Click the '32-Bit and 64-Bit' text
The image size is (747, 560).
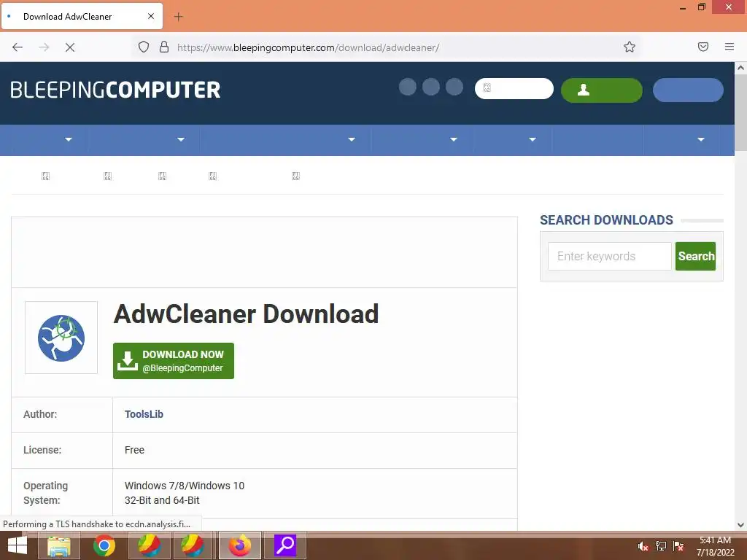point(162,500)
